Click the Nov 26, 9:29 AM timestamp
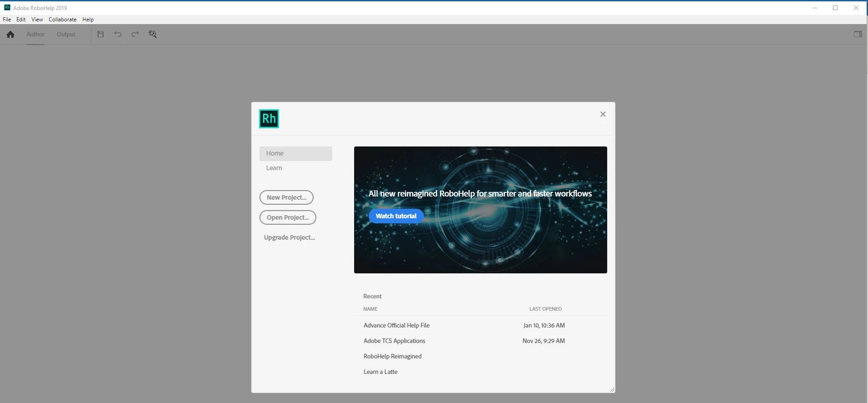868x403 pixels. pos(543,341)
